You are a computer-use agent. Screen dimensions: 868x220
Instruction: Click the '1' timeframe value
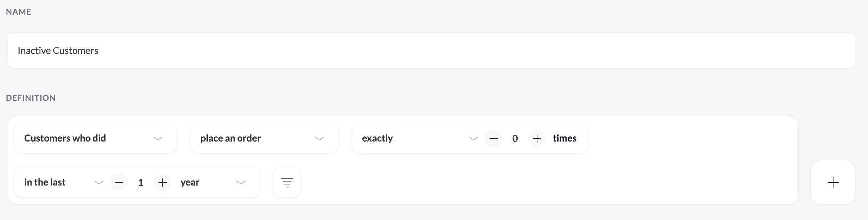point(140,182)
